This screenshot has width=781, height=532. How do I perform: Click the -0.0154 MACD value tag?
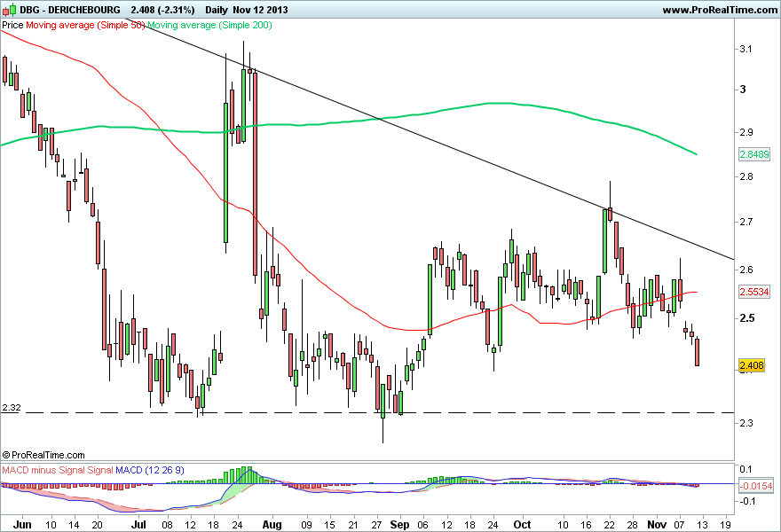(x=756, y=486)
